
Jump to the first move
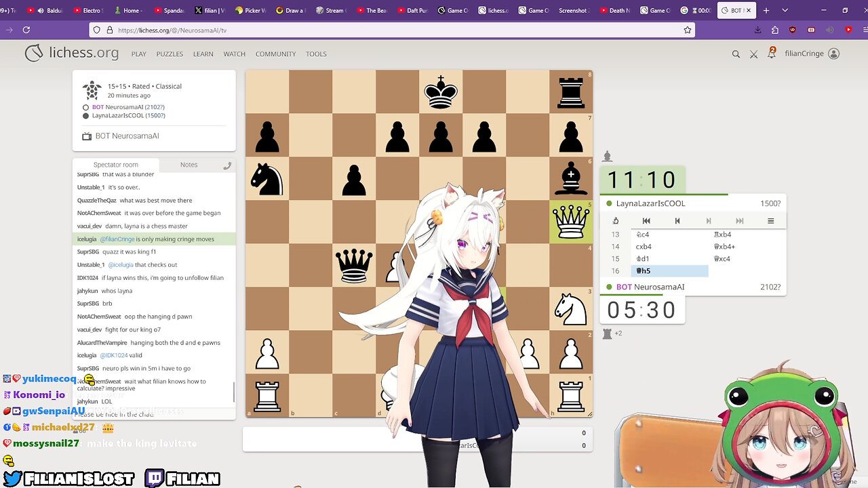coord(646,220)
